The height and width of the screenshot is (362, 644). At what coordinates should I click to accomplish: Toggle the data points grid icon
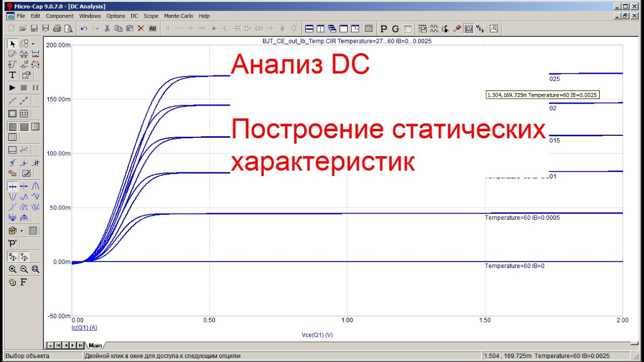(x=24, y=114)
